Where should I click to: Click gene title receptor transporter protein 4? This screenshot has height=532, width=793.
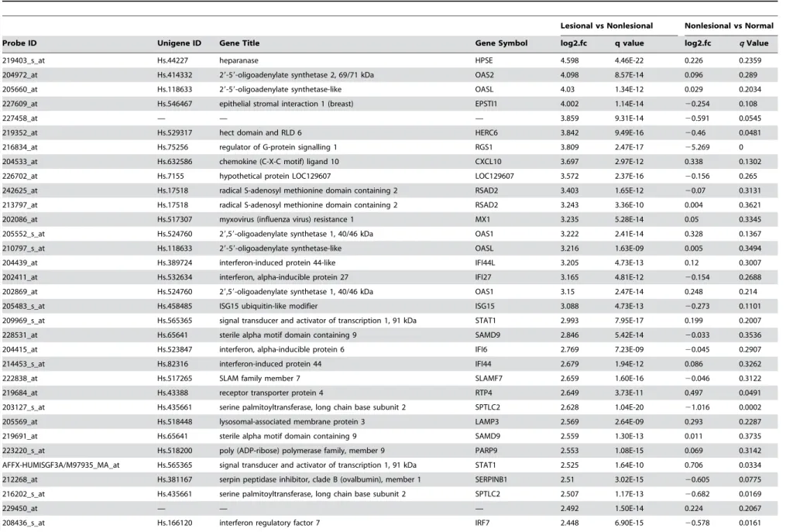[x=271, y=393]
